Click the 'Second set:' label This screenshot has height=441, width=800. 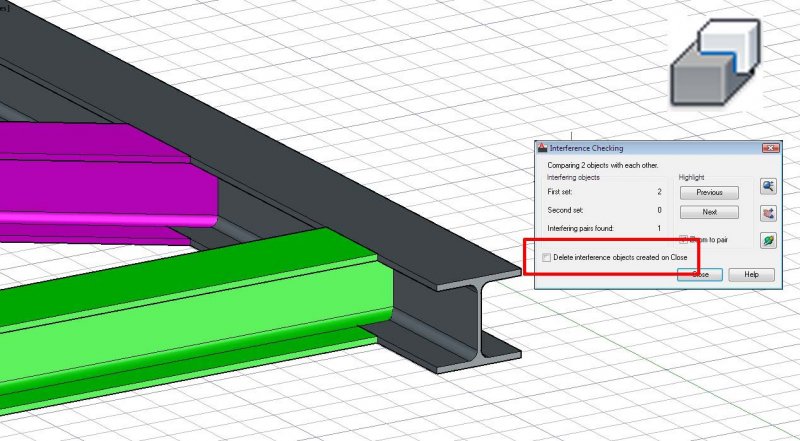[565, 210]
